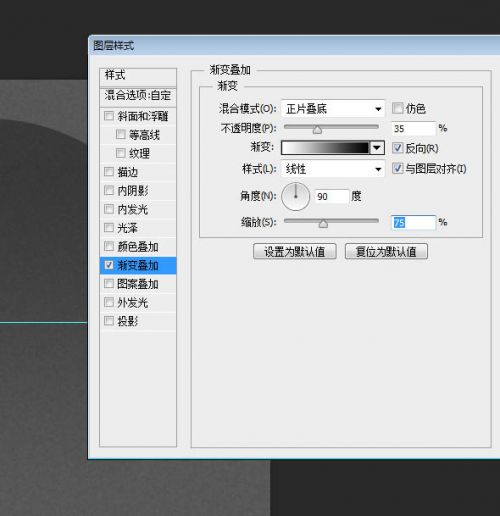Uncheck the 渐变叠加 checkbox
The image size is (500, 516).
[109, 265]
